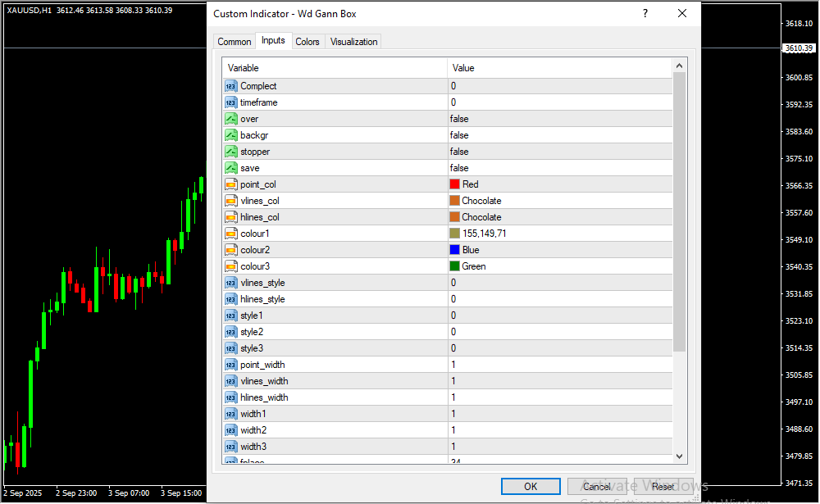Toggle the save false value
The height and width of the screenshot is (504, 820).
(558, 168)
